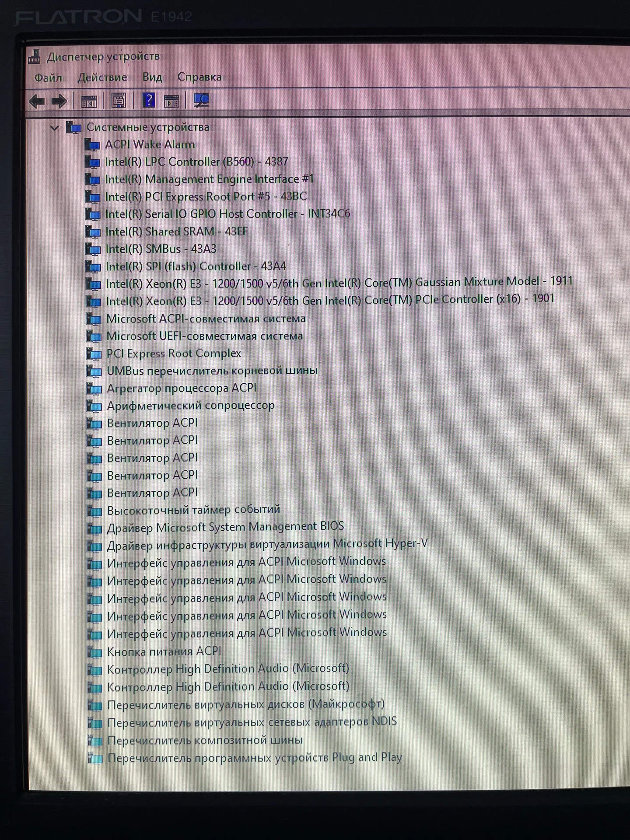This screenshot has width=630, height=840.
Task: Select the PCIe Controller (x16) - 1901 entry
Action: [x=330, y=300]
